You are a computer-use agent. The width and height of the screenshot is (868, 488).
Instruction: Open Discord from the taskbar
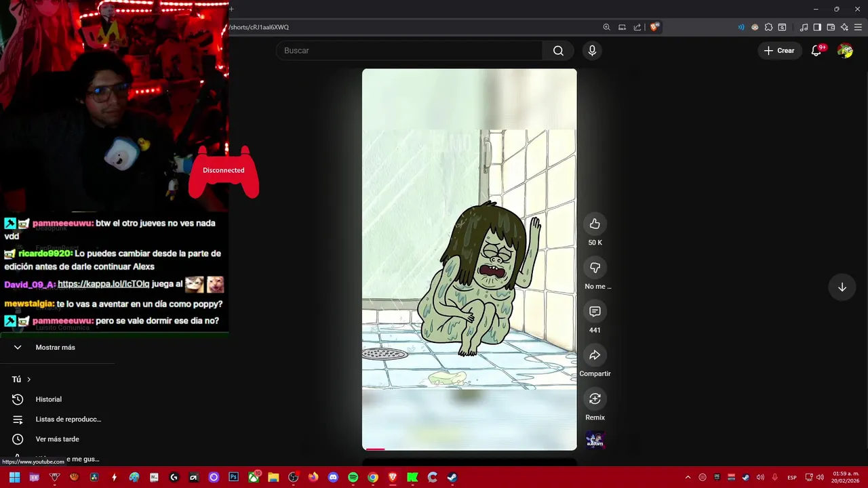click(333, 477)
